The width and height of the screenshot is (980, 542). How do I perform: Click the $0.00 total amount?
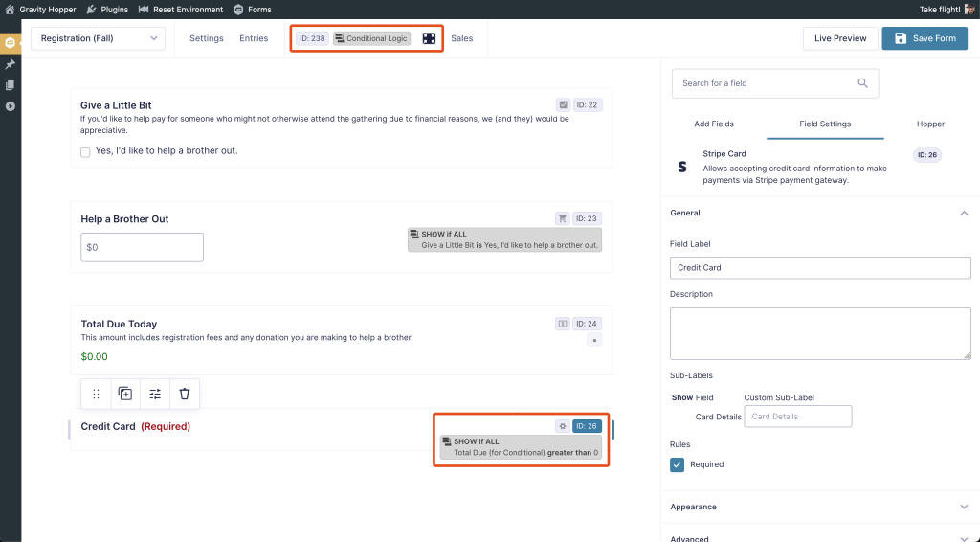click(x=95, y=357)
